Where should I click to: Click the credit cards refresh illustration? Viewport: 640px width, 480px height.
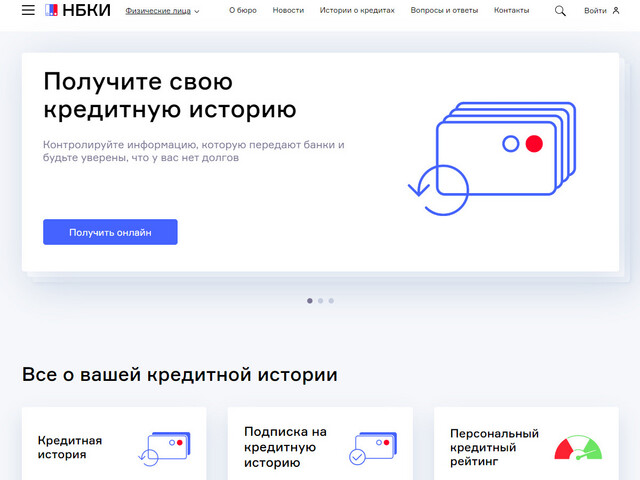492,158
